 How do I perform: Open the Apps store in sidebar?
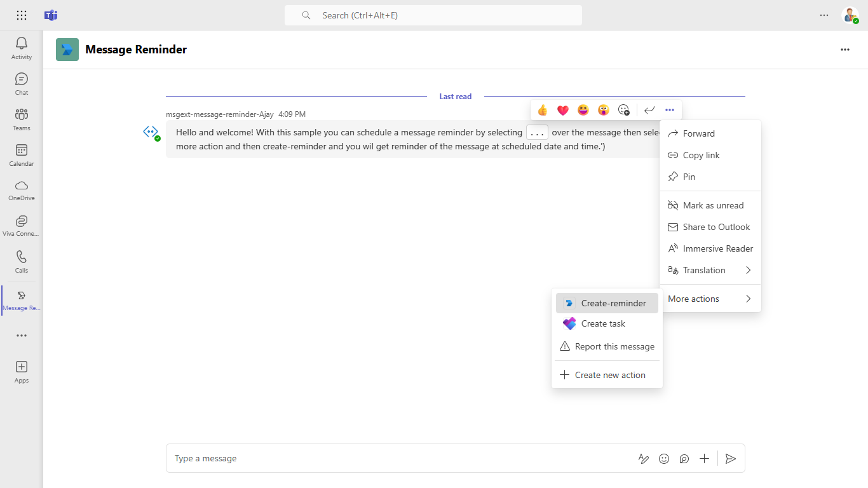(x=22, y=372)
